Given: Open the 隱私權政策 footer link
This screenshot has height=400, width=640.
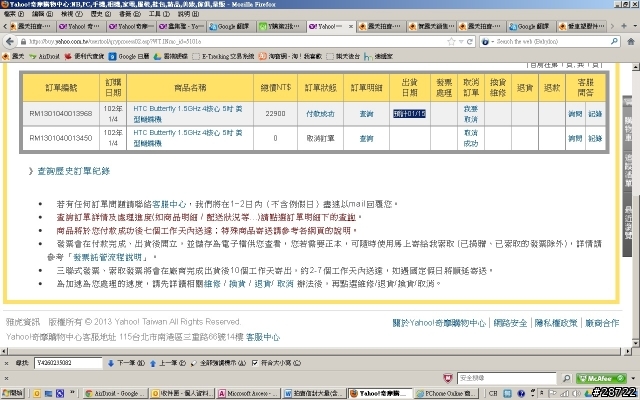Looking at the screenshot, I should pos(556,323).
